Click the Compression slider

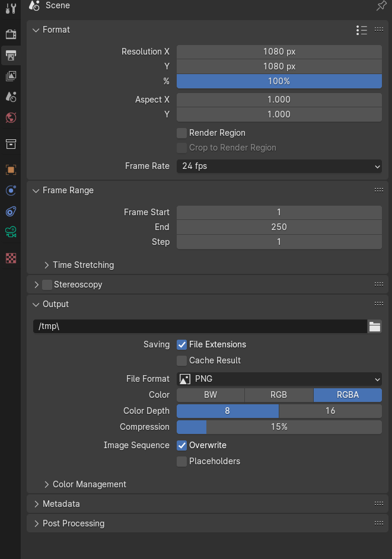[x=279, y=427]
